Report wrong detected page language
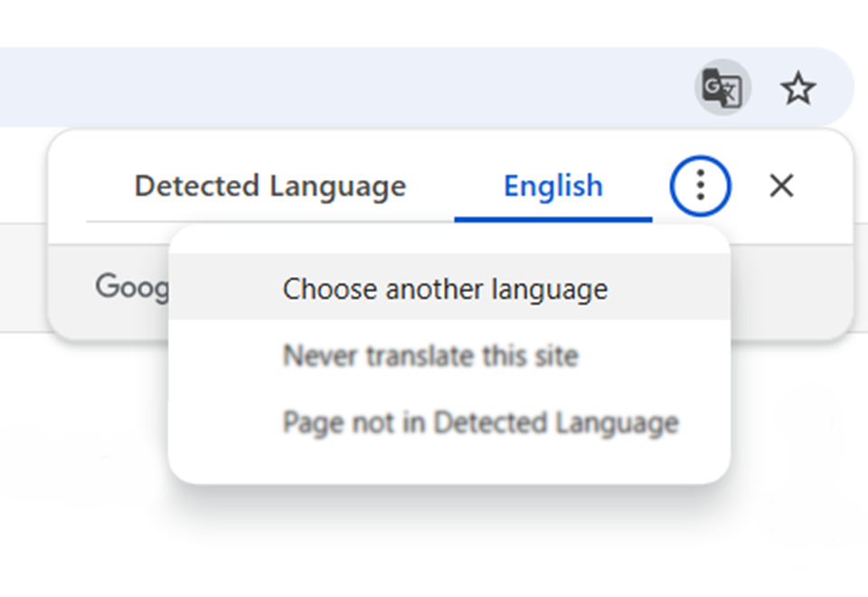 480,422
